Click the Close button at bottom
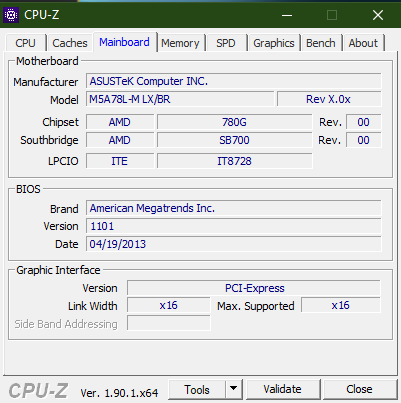Screen dimensions: 401x403 tap(359, 389)
